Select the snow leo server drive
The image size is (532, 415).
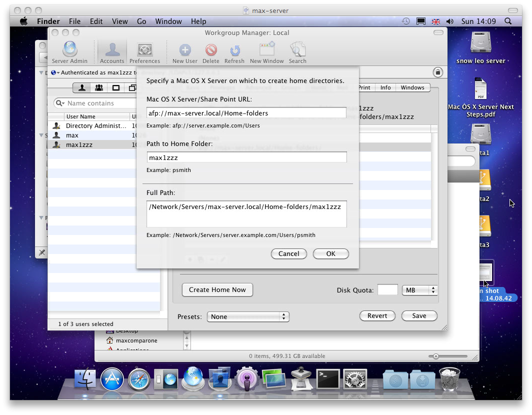[x=481, y=47]
